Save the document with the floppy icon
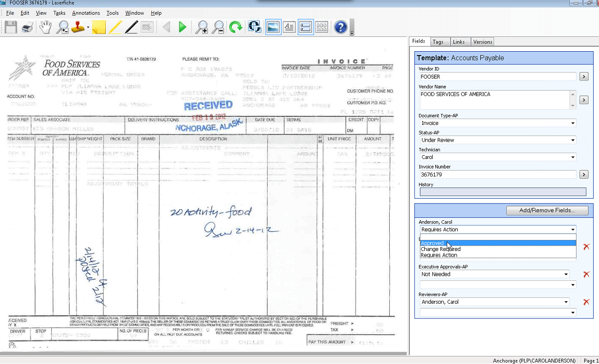599x364 pixels. click(x=11, y=27)
